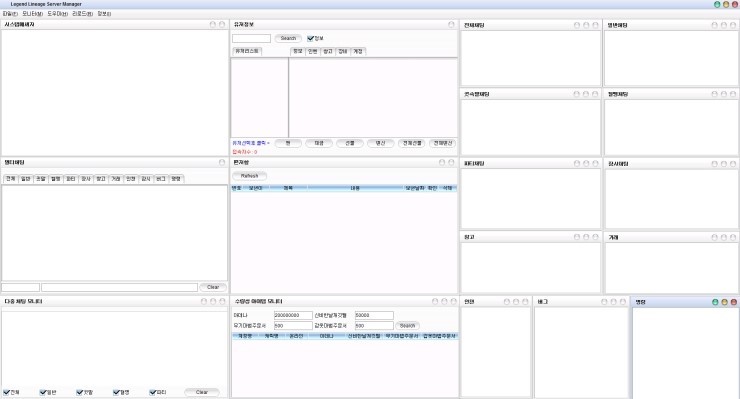Image resolution: width=740 pixels, height=399 pixels.
Task: Switch to 계정 tab in 유저정보 panel
Action: click(358, 51)
